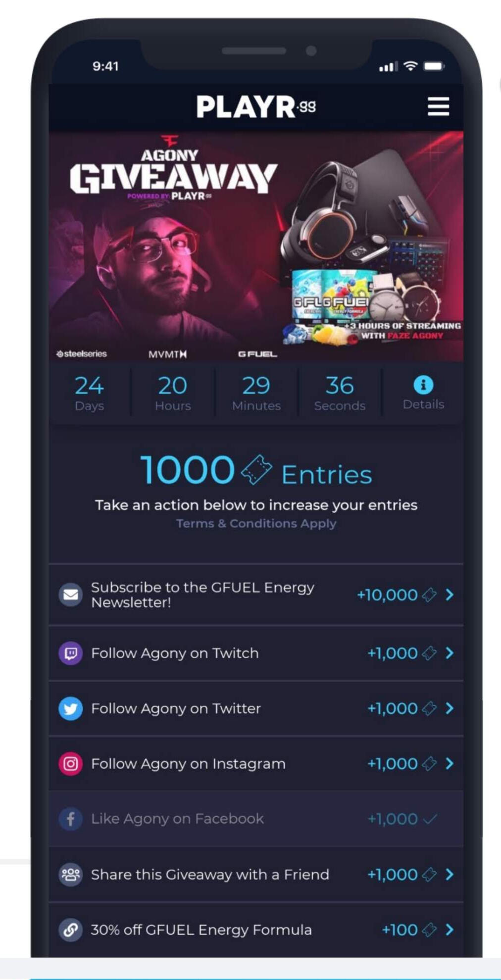This screenshot has width=501, height=980.
Task: Click the Agony Giveaway banner image
Action: (256, 246)
